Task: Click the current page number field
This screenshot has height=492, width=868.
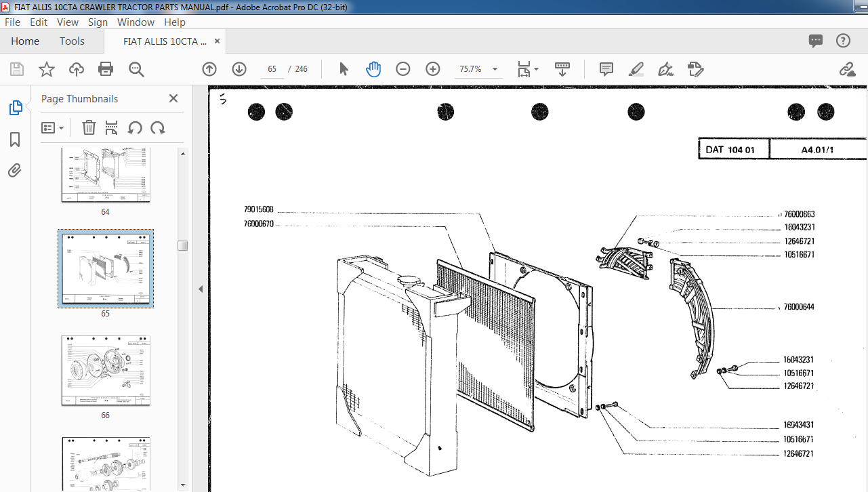Action: (272, 69)
